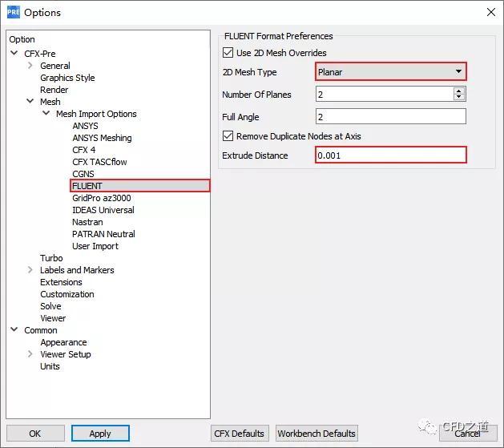Click the Extrude Distance input field
The width and height of the screenshot is (504, 448).
390,155
